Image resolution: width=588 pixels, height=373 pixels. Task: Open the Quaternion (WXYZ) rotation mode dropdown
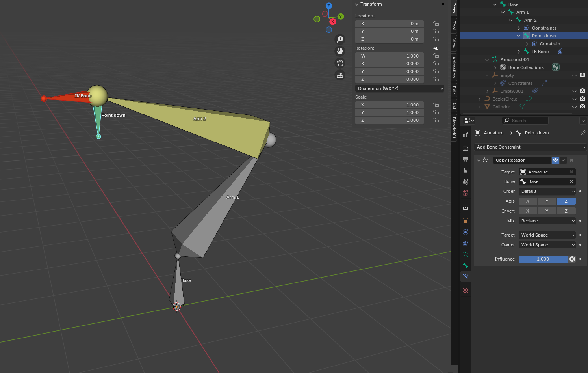400,88
